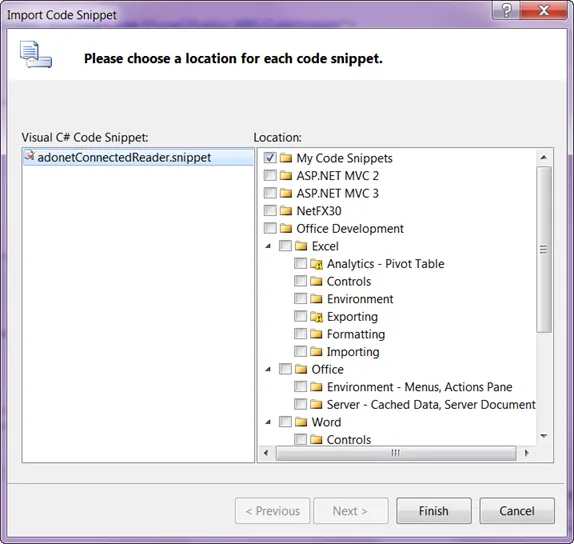Check the ASP.NET MVC 2 checkbox
This screenshot has width=574, height=544.
270,175
